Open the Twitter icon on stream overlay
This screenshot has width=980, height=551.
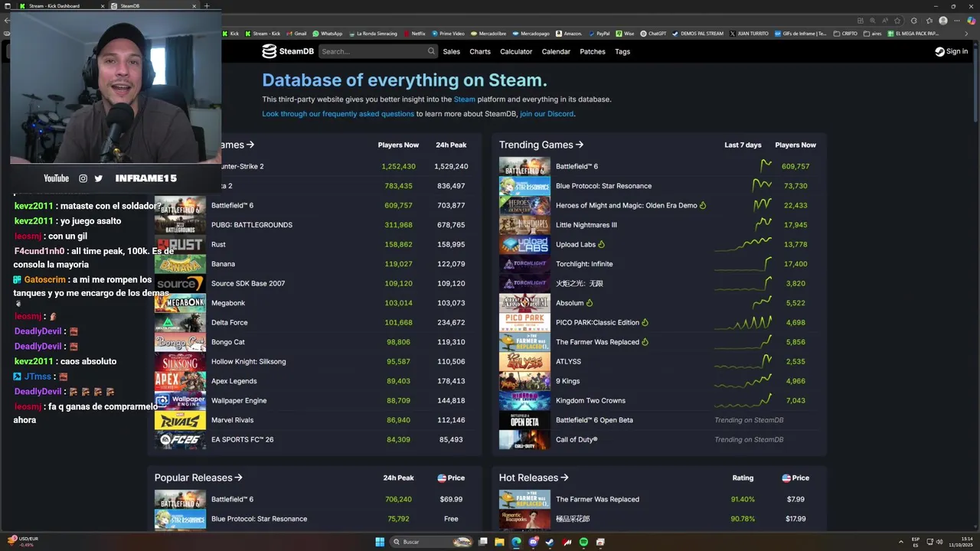click(x=98, y=178)
